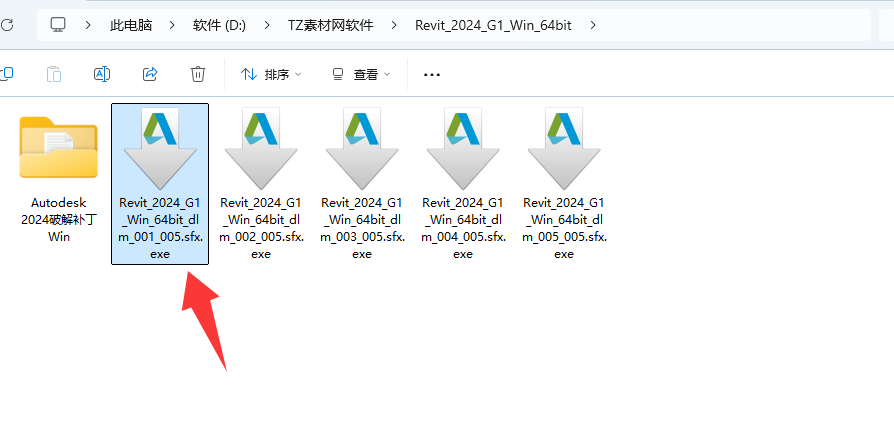Click the file name Revit_2024_G1_Win_64bit_dlm_002_005.sfx.exe
The width and height of the screenshot is (894, 444).
click(261, 228)
